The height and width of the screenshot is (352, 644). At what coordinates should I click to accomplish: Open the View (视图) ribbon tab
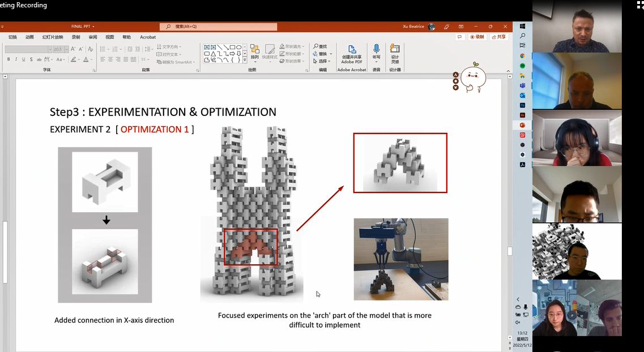[x=110, y=37]
